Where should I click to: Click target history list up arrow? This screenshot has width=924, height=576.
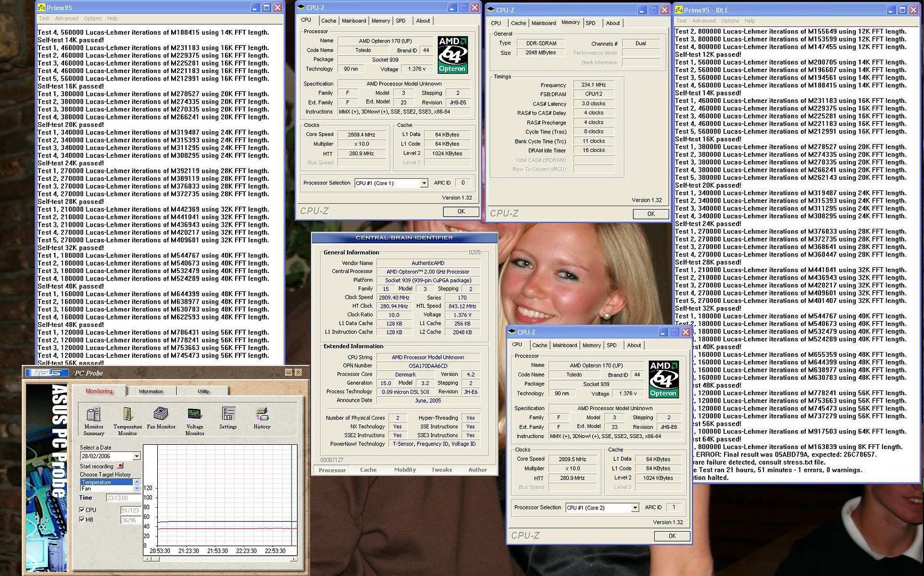tap(136, 482)
